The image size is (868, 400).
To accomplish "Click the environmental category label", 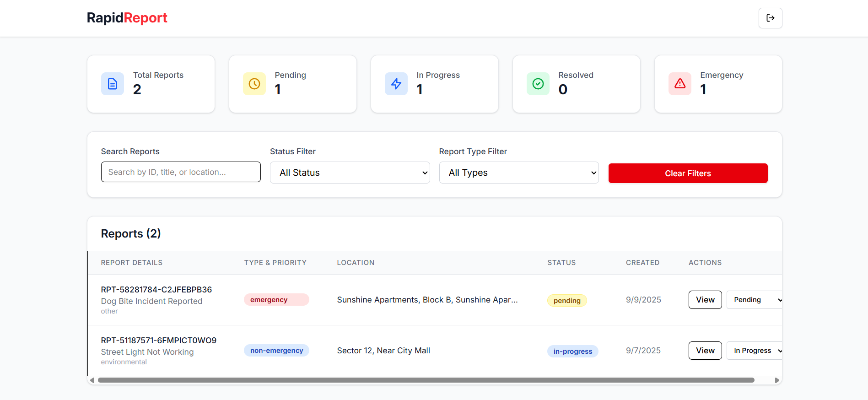I will click(x=124, y=362).
